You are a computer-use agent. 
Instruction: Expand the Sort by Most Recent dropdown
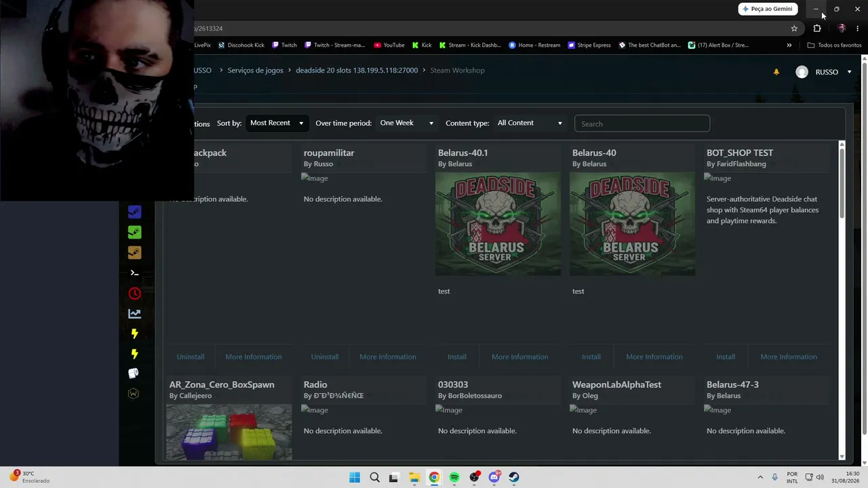tap(277, 123)
